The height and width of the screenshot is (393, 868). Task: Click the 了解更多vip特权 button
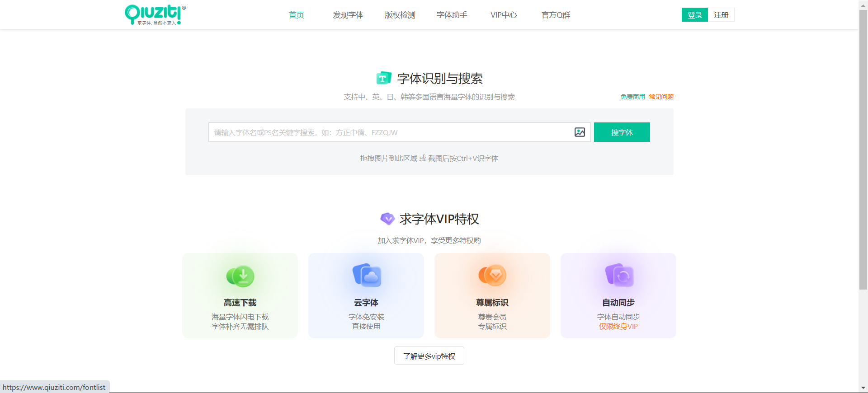pyautogui.click(x=429, y=356)
